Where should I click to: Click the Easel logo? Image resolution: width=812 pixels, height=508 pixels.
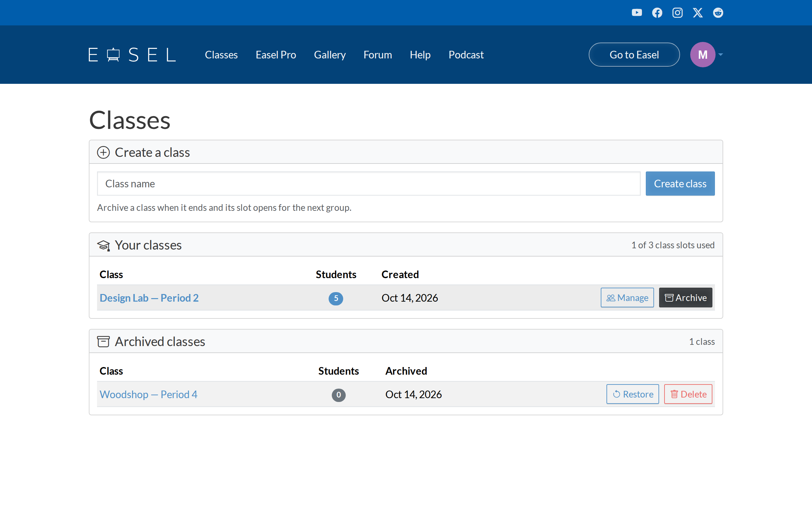pyautogui.click(x=132, y=55)
